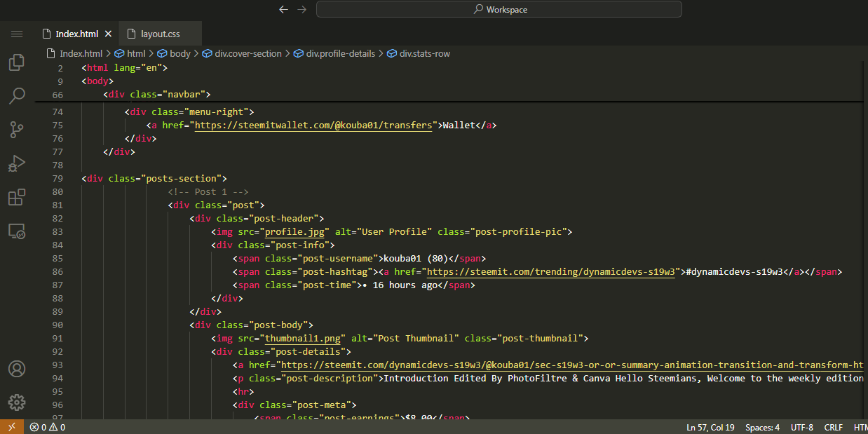Open the Explorer view in activity bar
Screen dimensions: 868x434
[x=17, y=63]
